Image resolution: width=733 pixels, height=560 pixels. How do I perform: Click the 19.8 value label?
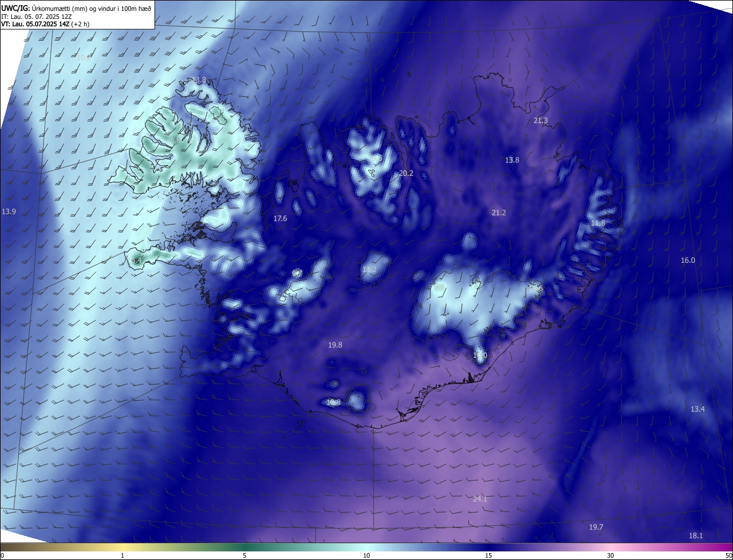click(x=335, y=345)
